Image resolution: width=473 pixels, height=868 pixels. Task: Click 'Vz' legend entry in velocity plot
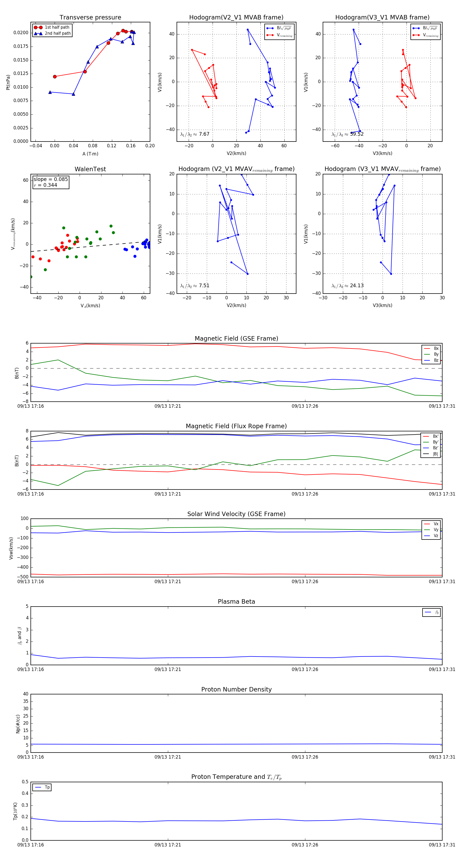coord(431,536)
